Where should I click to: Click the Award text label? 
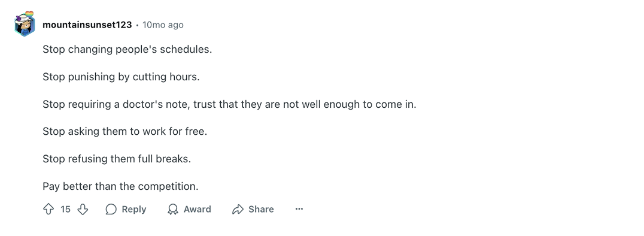tap(197, 209)
